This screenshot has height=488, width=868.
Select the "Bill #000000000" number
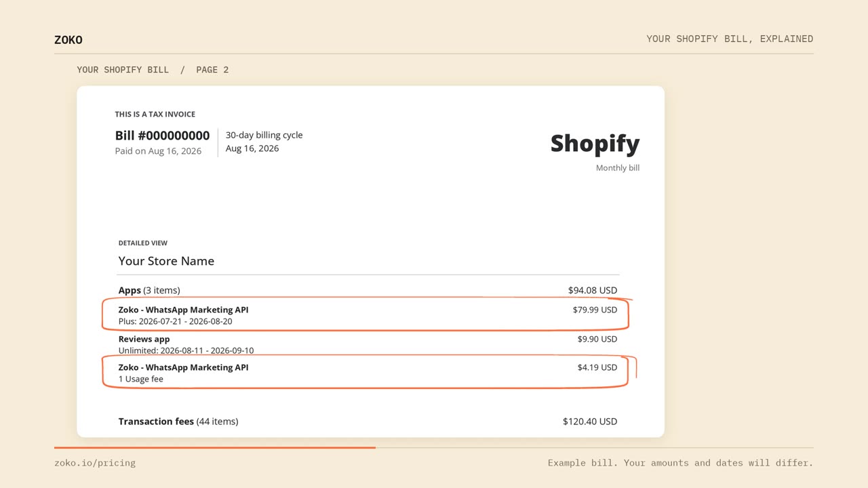click(162, 136)
